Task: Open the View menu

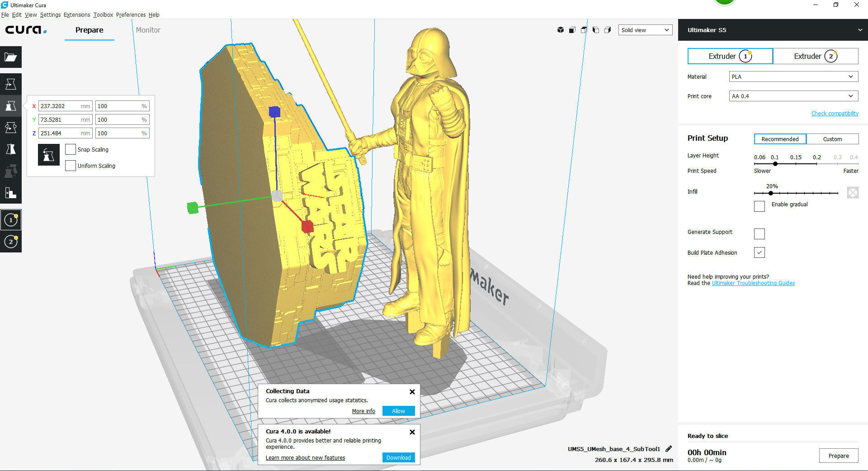Action: [31, 14]
